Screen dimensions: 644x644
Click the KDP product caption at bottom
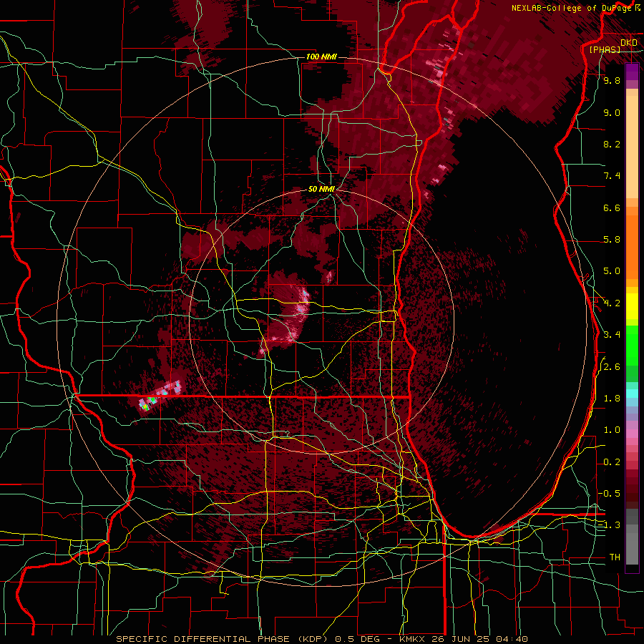(x=321, y=639)
